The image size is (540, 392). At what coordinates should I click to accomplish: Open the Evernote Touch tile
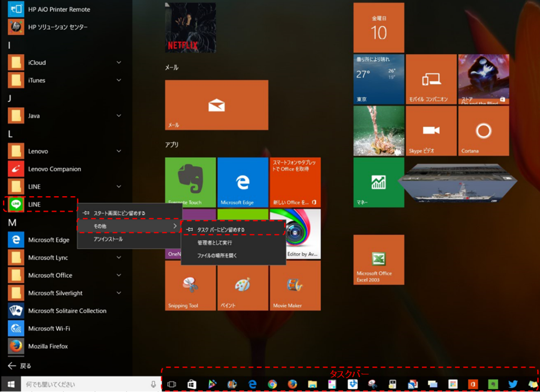[190, 182]
